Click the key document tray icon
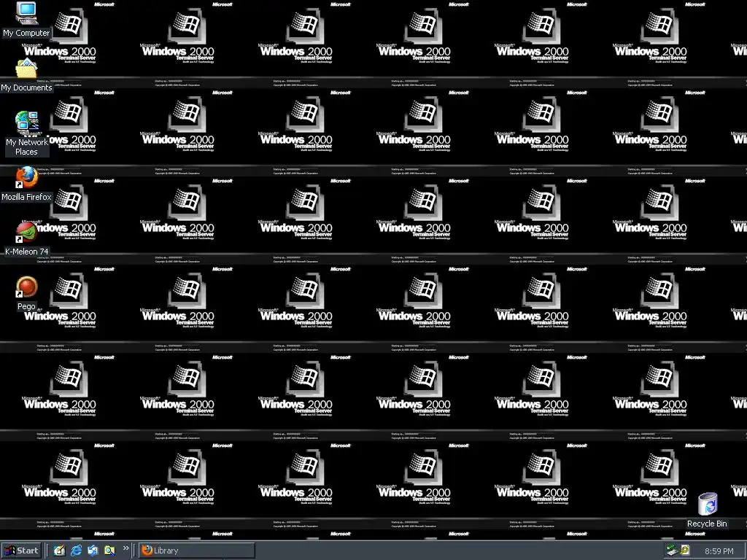Image resolution: width=747 pixels, height=560 pixels. pos(685,551)
